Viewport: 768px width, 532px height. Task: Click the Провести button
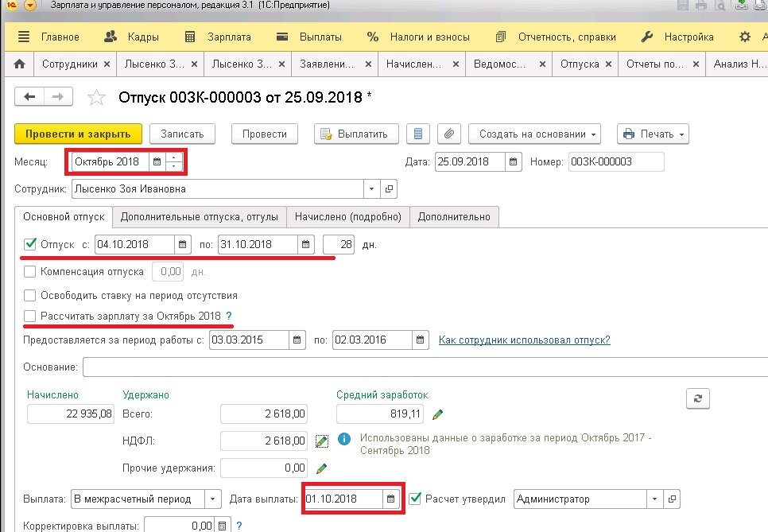pyautogui.click(x=265, y=134)
